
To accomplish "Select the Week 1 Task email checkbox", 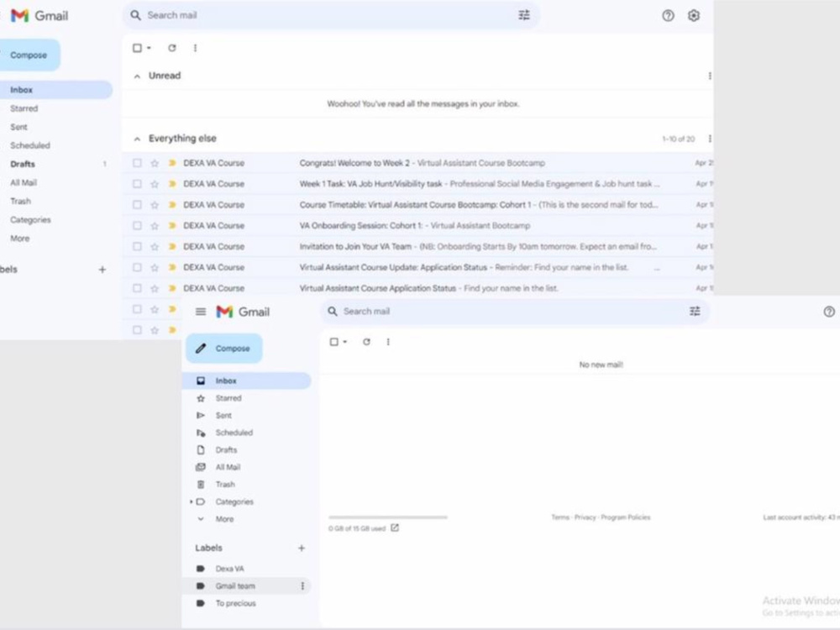I will [137, 184].
